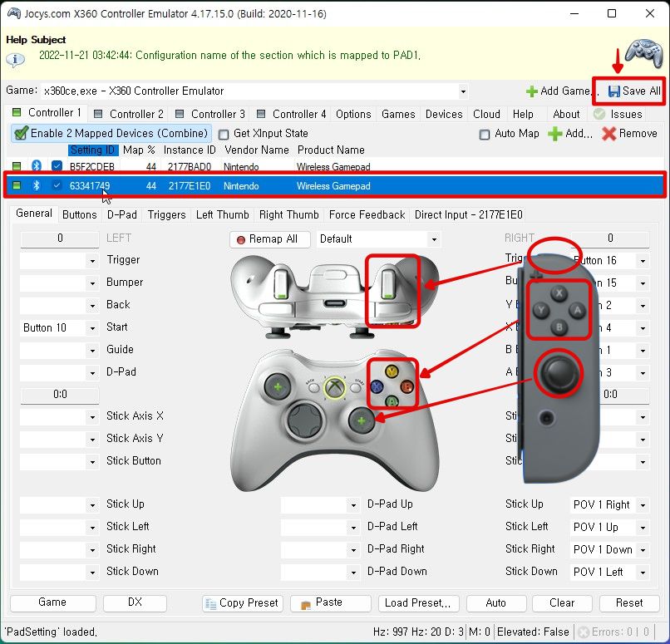This screenshot has width=670, height=644.
Task: Click the Clear button
Action: [x=562, y=603]
